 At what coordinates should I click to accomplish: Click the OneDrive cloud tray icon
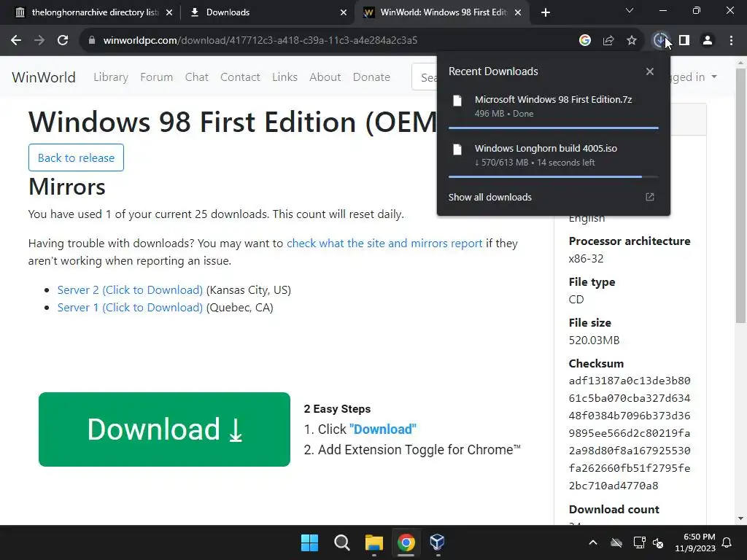click(x=616, y=542)
